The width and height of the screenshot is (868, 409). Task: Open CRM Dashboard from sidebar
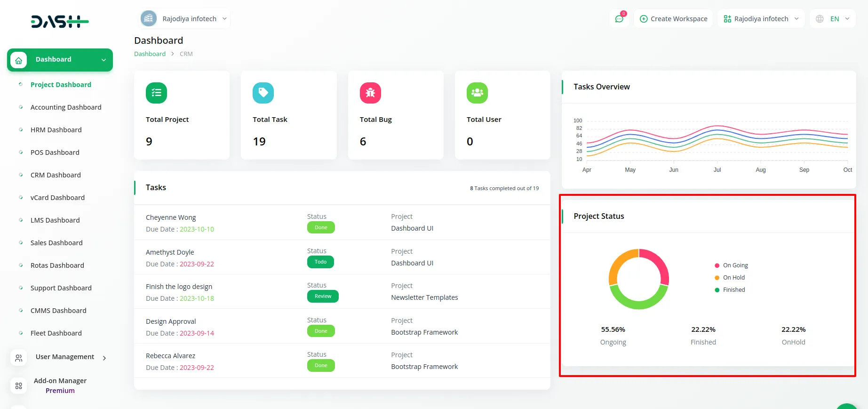pyautogui.click(x=56, y=175)
